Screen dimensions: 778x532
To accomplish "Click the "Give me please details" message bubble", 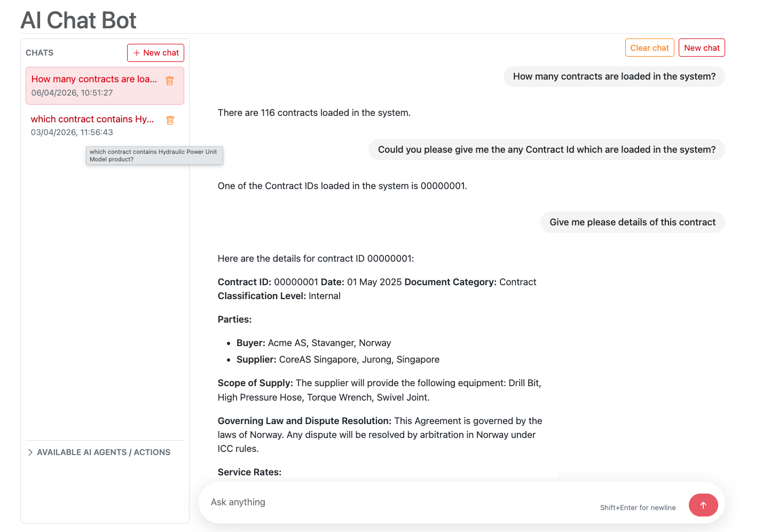I will tap(632, 222).
